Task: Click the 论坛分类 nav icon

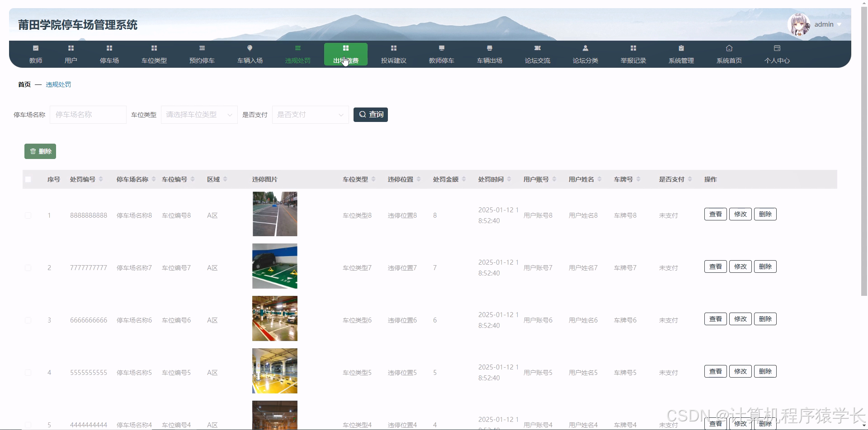Action: [585, 48]
